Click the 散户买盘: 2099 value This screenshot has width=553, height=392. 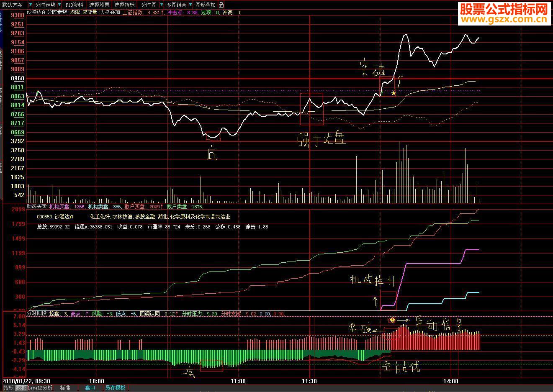144,207
